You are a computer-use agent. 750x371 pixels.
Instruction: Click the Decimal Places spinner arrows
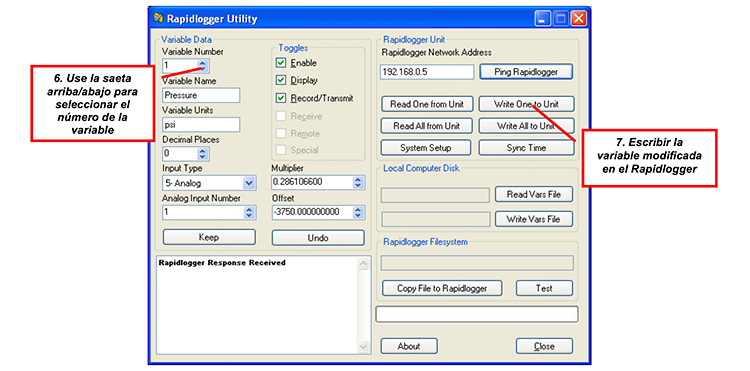(203, 153)
